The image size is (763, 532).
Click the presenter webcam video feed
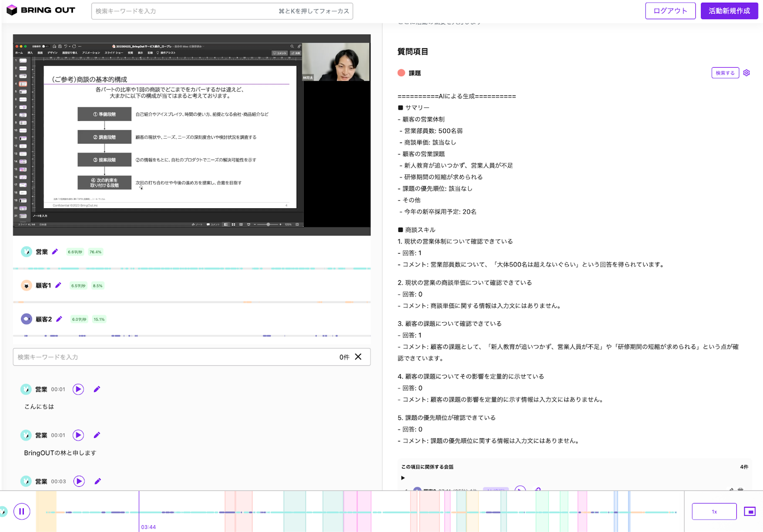point(336,62)
